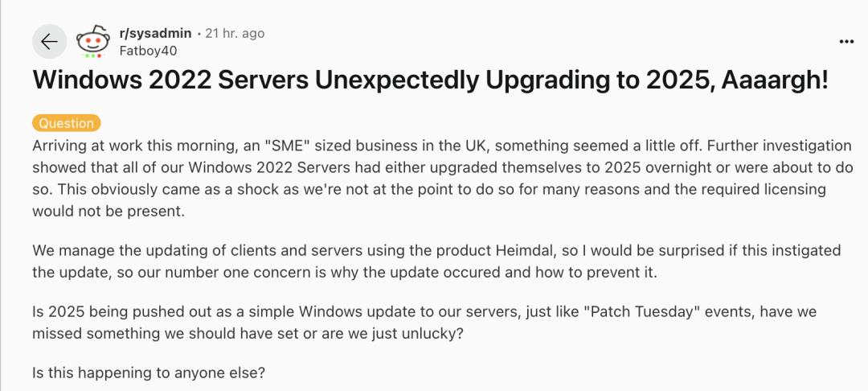Click the colored dots beneath the Snoo avatar

pyautogui.click(x=92, y=56)
